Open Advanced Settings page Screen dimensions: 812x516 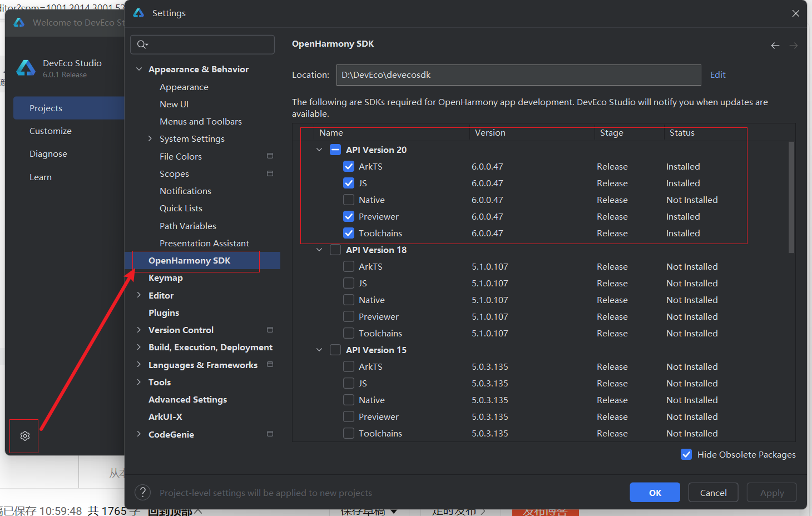(187, 399)
